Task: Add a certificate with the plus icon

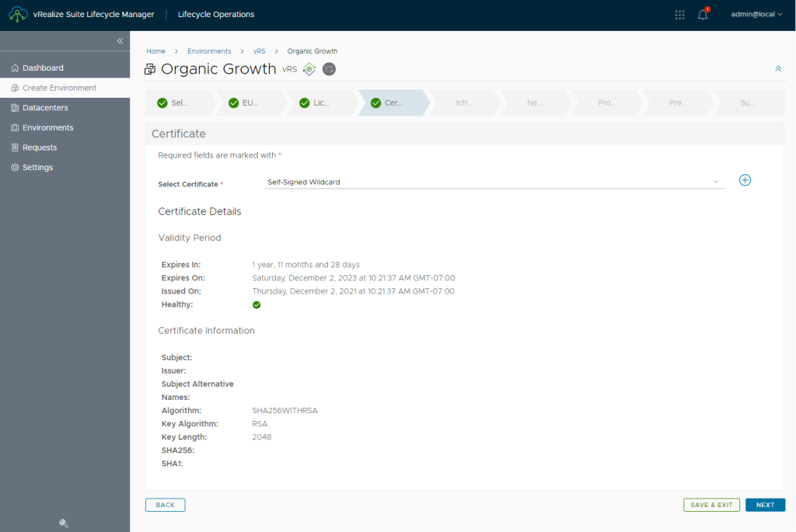Action: coord(745,180)
